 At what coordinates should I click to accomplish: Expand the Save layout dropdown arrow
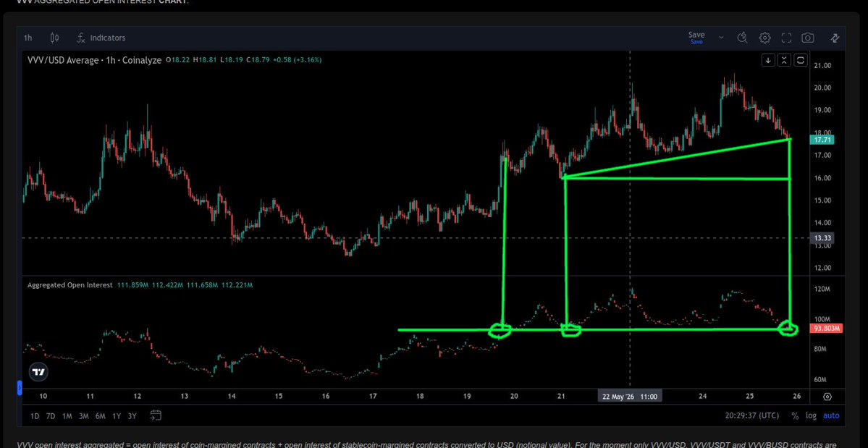coord(721,38)
